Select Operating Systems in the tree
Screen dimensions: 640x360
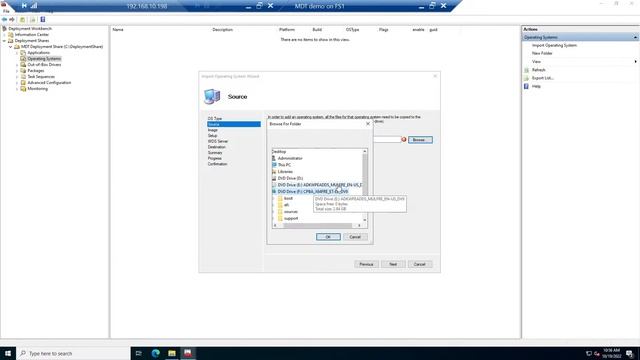pyautogui.click(x=44, y=59)
